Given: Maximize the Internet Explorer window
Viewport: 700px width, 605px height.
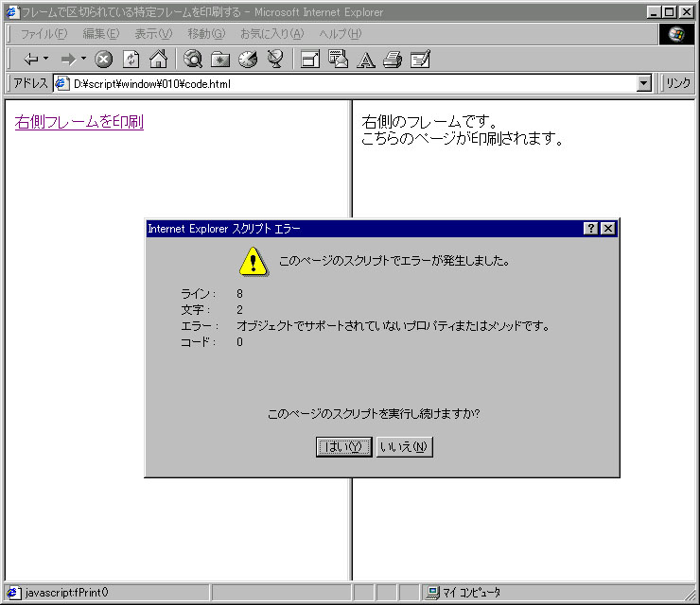Looking at the screenshot, I should [x=670, y=12].
